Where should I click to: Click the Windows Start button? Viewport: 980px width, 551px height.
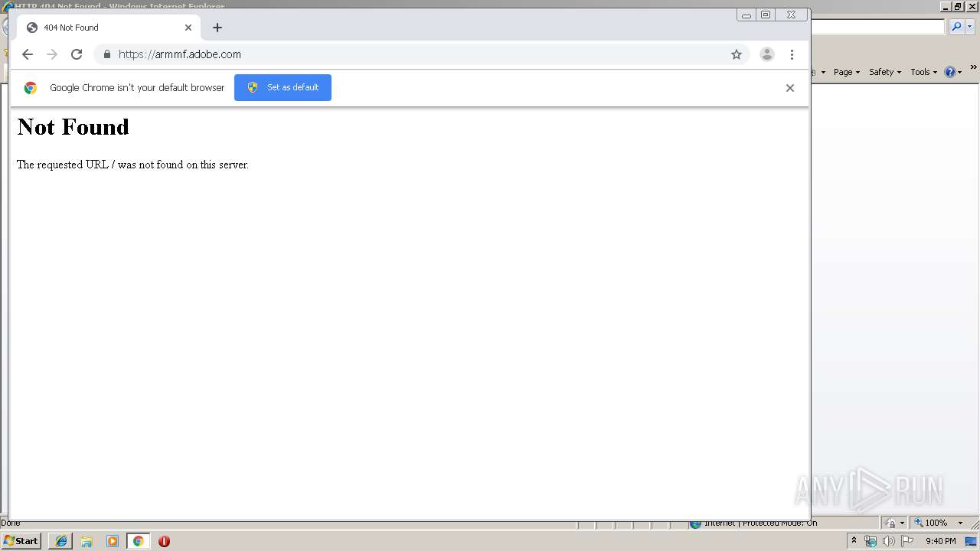(x=21, y=541)
